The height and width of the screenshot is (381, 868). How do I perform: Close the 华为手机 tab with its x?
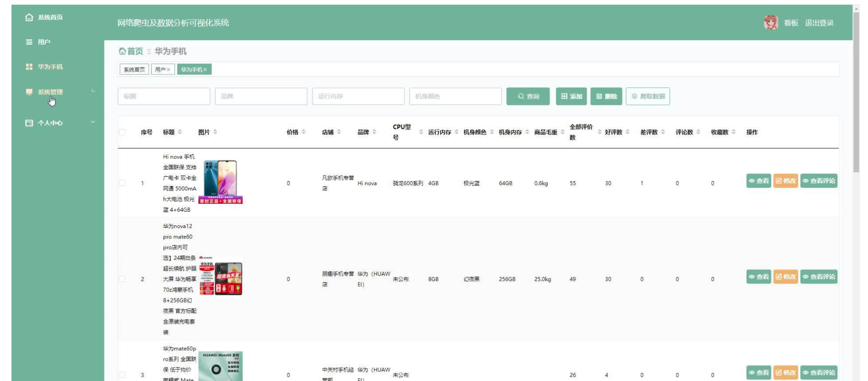(x=205, y=70)
